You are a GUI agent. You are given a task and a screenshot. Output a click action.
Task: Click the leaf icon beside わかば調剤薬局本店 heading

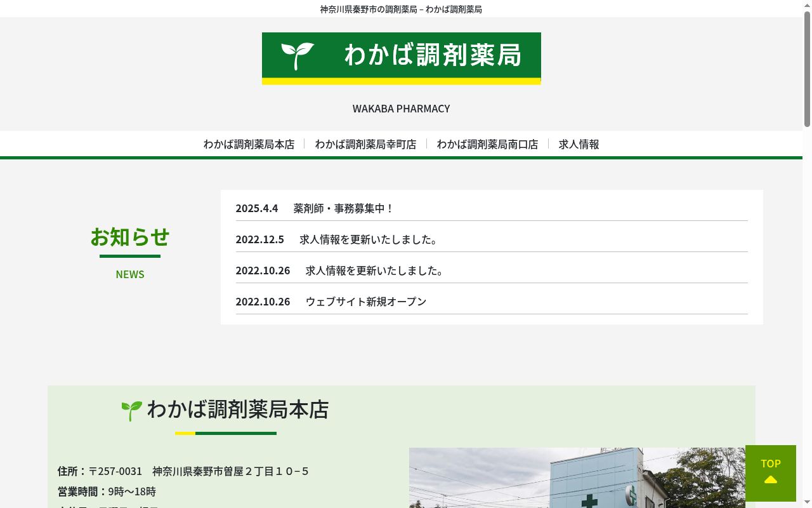click(131, 411)
